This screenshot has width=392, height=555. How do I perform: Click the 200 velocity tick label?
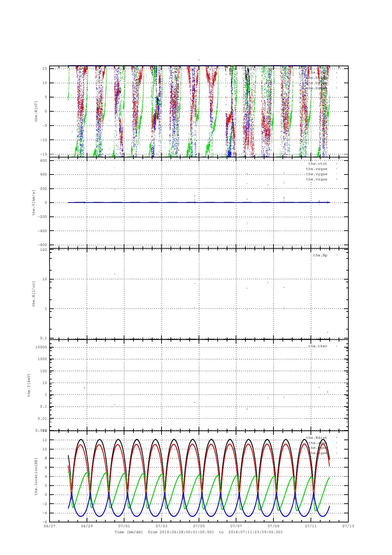(43, 189)
